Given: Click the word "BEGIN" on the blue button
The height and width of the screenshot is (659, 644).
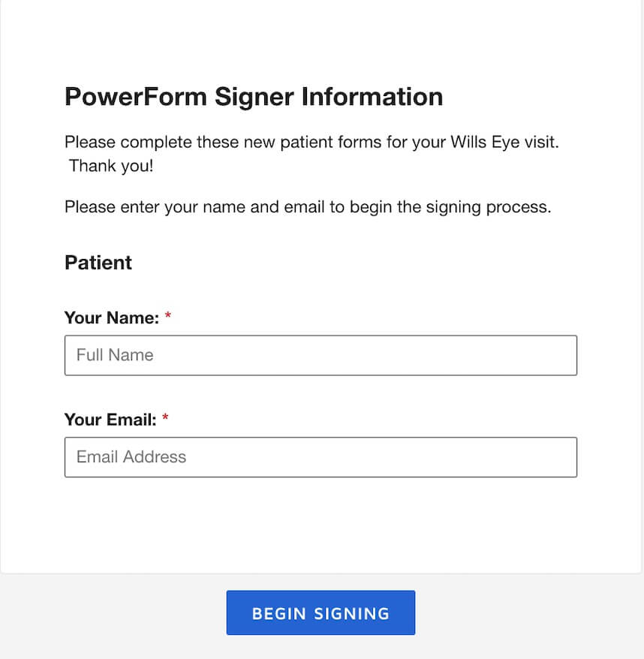Looking at the screenshot, I should coord(277,613).
